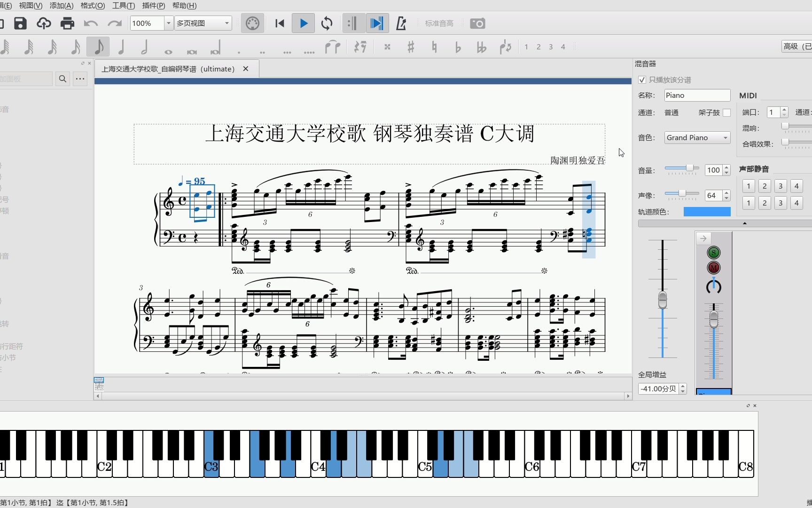Image resolution: width=812 pixels, height=508 pixels.
Task: Apply natural accidental
Action: (434, 47)
